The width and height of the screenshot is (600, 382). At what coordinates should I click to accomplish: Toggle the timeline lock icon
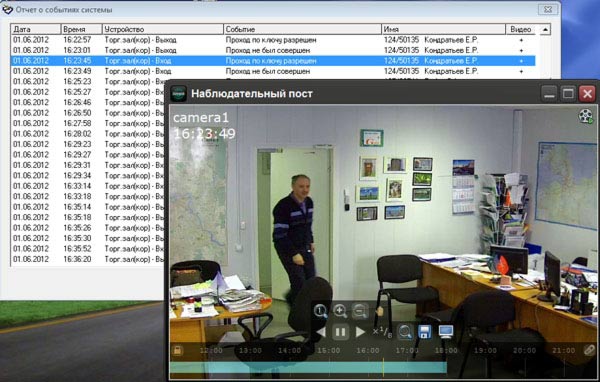click(x=177, y=350)
